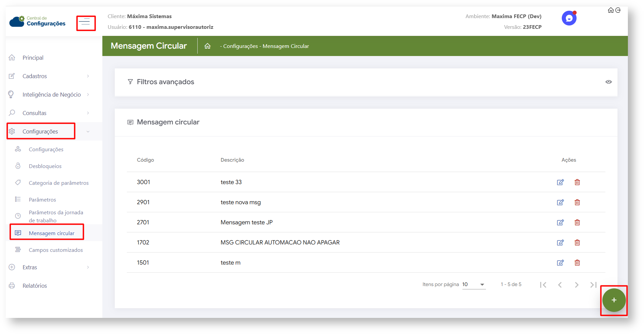
Task: Click the hamburger menu icon
Action: coord(85,22)
